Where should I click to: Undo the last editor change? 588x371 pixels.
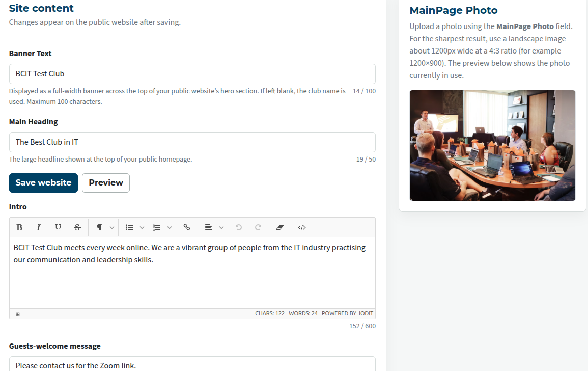(x=238, y=227)
